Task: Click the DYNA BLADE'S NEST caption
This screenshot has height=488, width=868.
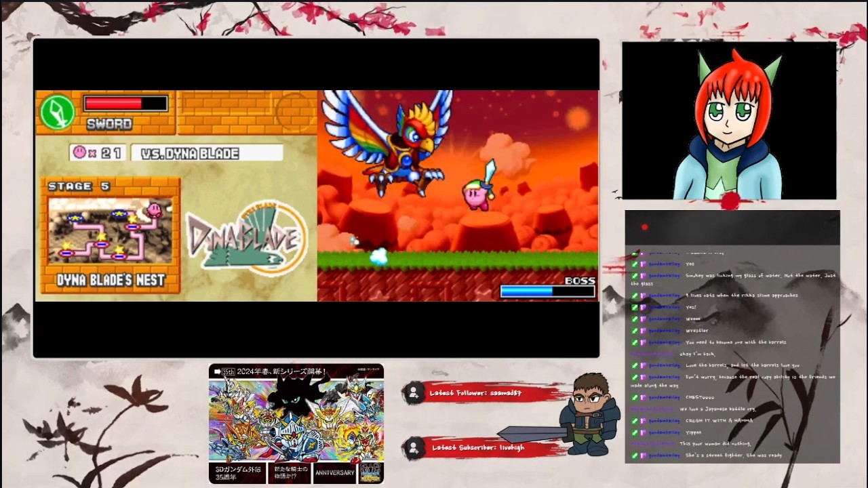Action: point(111,280)
